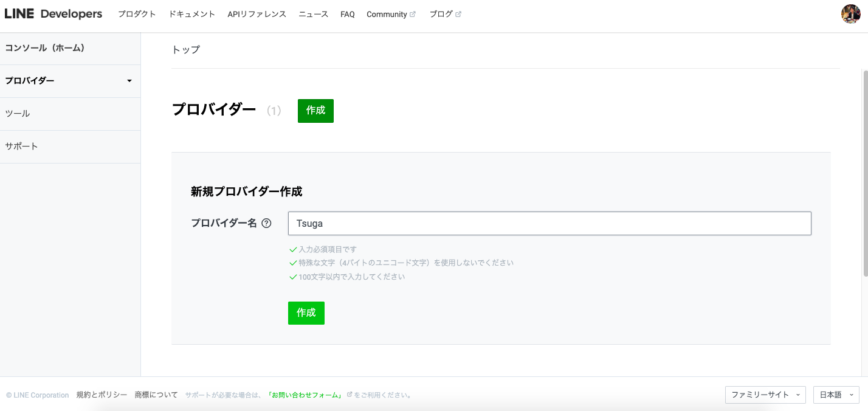Collapse the プロバイダー section in the sidebar
This screenshot has height=411, width=868.
(129, 80)
